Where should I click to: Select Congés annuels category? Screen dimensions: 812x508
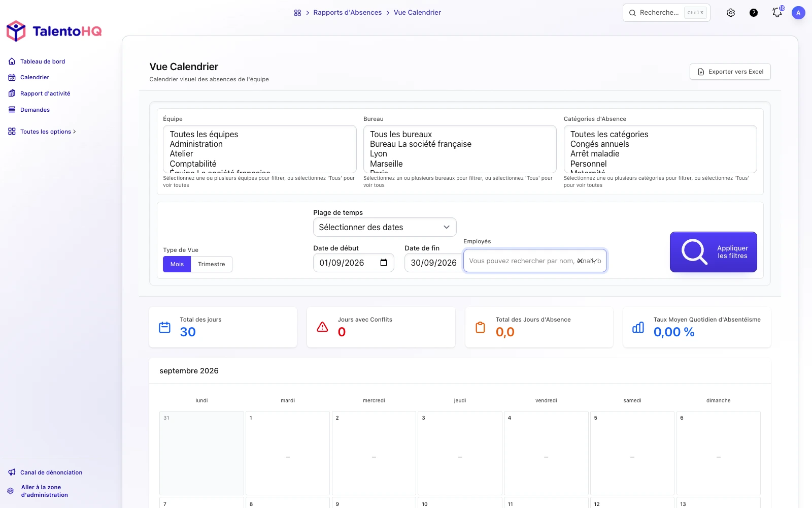click(x=660, y=144)
